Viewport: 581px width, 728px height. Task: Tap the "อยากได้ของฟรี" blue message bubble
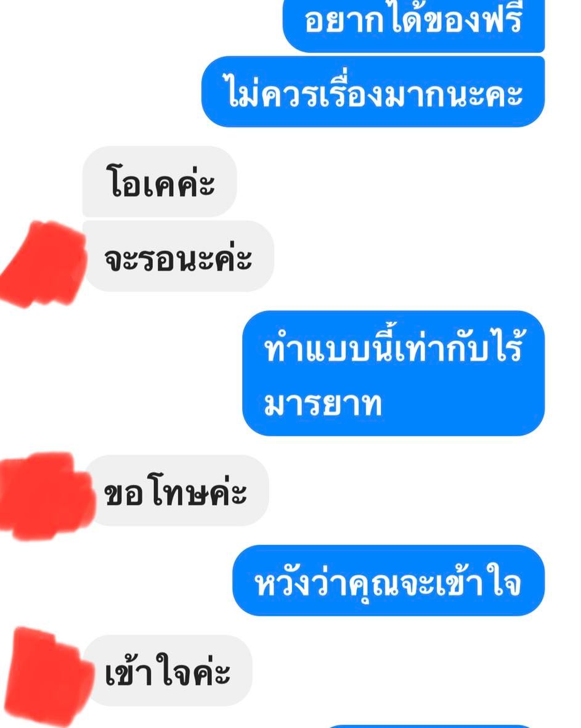pyautogui.click(x=413, y=25)
